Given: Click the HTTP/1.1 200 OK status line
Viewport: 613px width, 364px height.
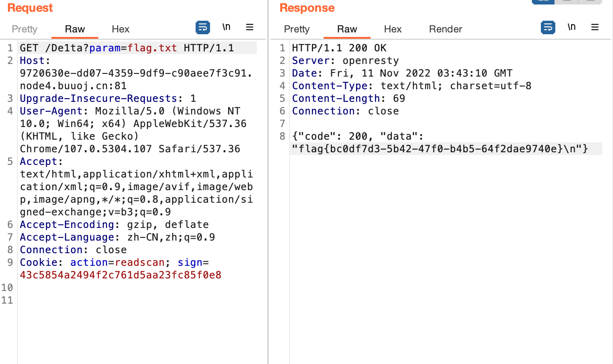Looking at the screenshot, I should pyautogui.click(x=339, y=48).
